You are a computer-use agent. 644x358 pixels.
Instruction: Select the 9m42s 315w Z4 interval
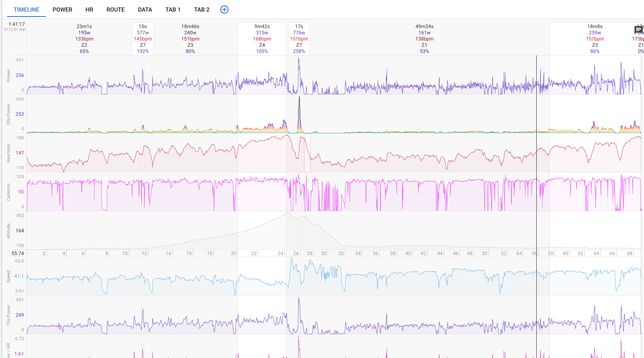(262, 39)
